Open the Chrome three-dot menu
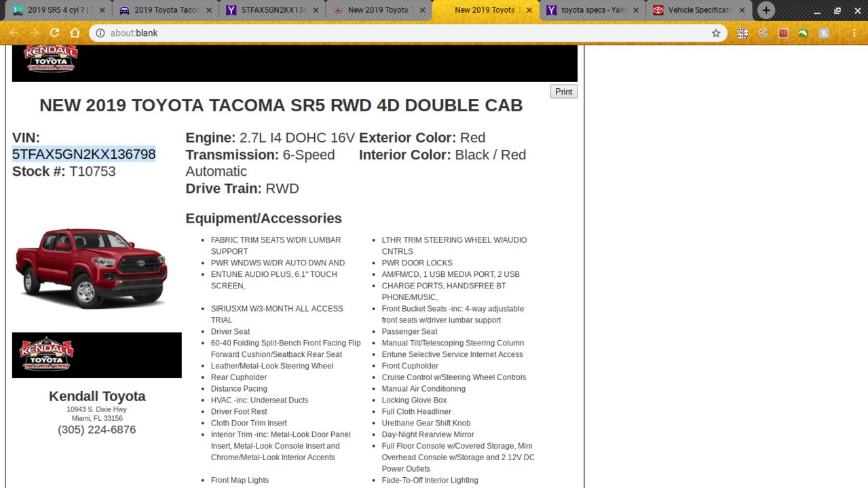868x488 pixels. click(853, 33)
